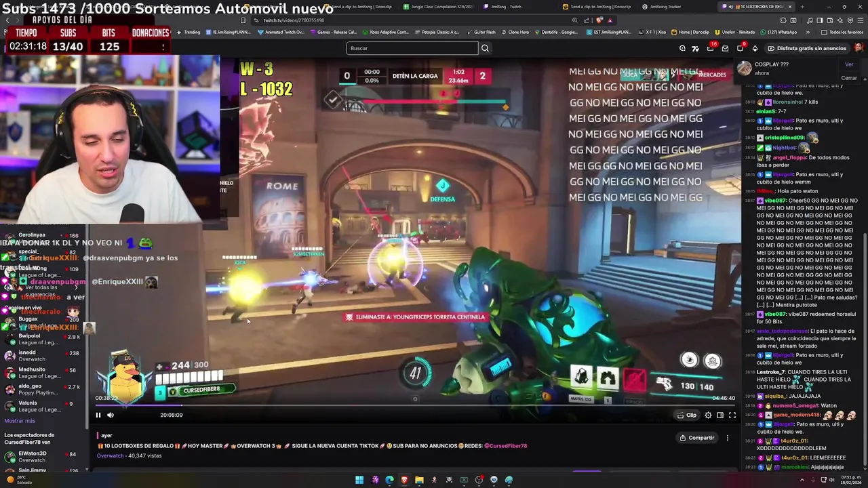Screen dimensions: 868x488
Task: Click the search magnifier button
Action: tap(485, 48)
